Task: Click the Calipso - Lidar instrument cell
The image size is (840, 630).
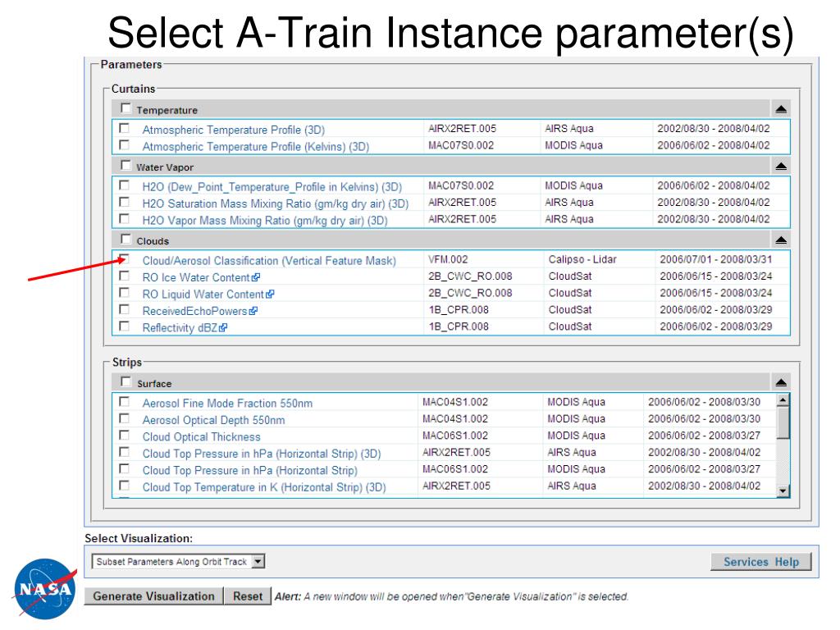Action: pos(582,259)
